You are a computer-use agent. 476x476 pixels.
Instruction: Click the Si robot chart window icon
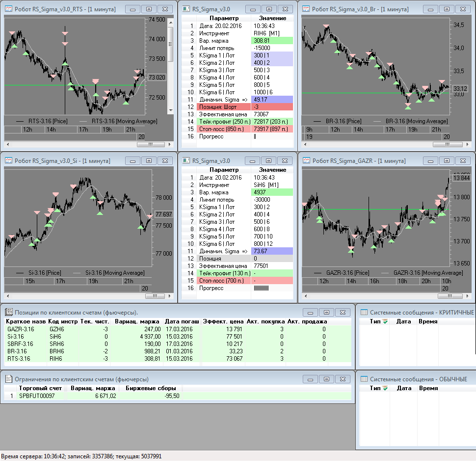click(x=8, y=160)
